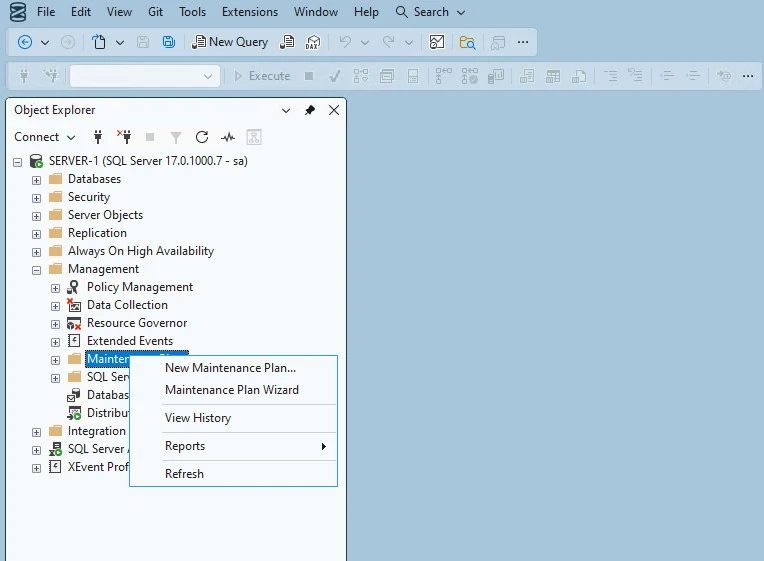Open the Tools menu

[x=192, y=12]
